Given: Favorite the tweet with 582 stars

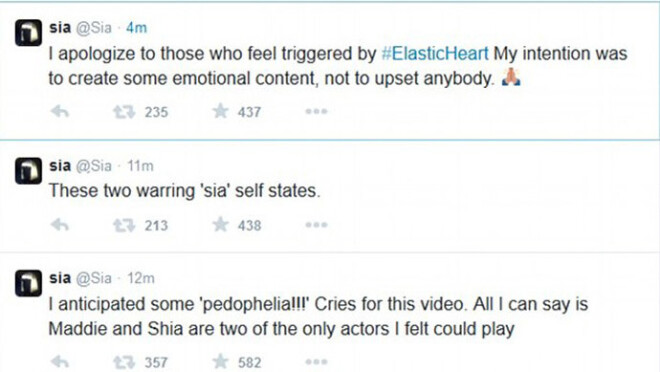Looking at the screenshot, I should [x=220, y=361].
